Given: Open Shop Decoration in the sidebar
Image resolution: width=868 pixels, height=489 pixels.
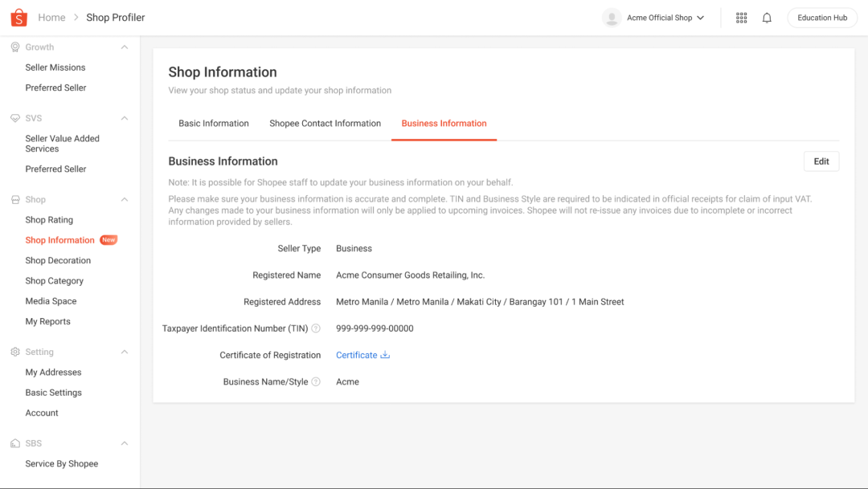Looking at the screenshot, I should 58,261.
